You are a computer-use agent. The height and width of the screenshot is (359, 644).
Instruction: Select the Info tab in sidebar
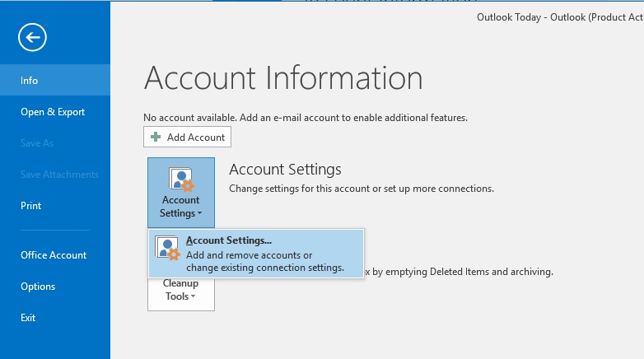tap(55, 80)
